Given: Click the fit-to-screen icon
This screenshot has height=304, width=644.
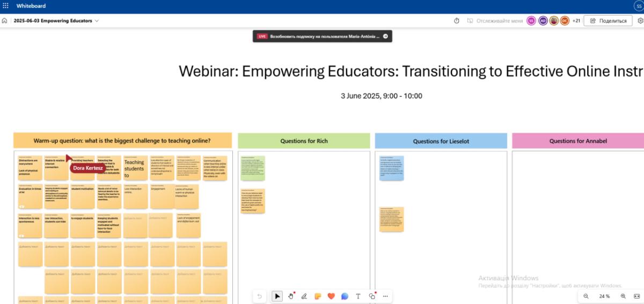Looking at the screenshot, I should [x=636, y=296].
